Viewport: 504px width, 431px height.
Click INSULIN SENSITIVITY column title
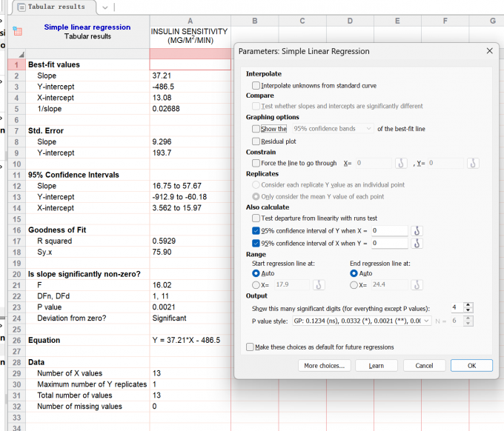[x=190, y=36]
